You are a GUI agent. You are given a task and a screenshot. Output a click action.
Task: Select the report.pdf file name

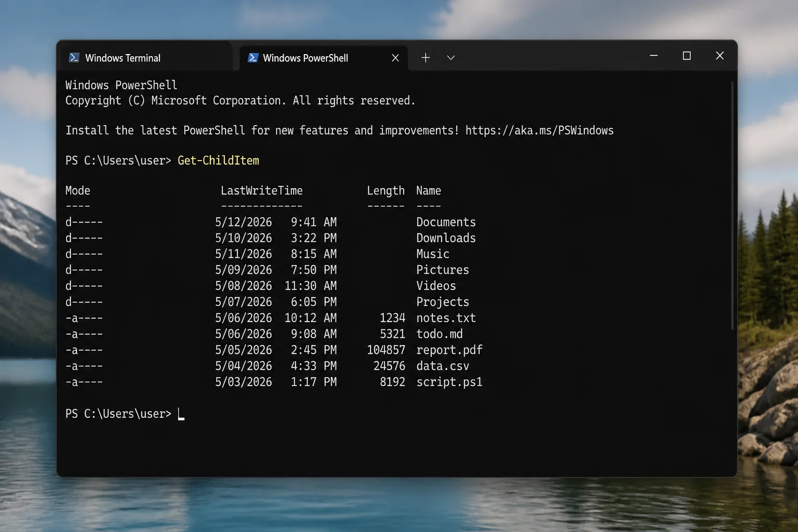coord(449,350)
